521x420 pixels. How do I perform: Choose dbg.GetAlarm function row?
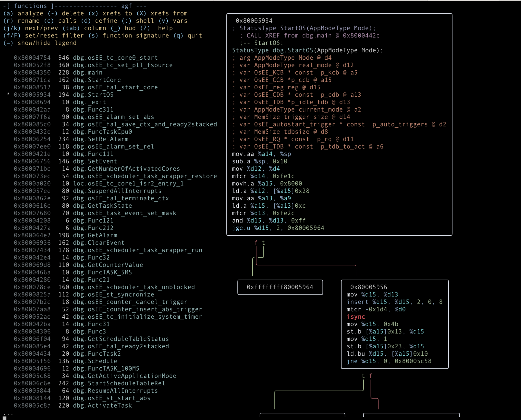[x=65, y=235]
